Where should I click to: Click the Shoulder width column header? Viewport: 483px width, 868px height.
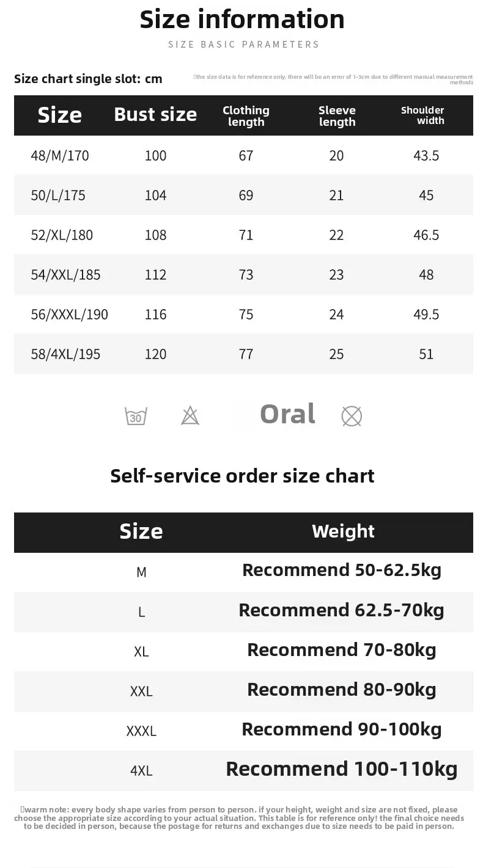[x=423, y=115]
